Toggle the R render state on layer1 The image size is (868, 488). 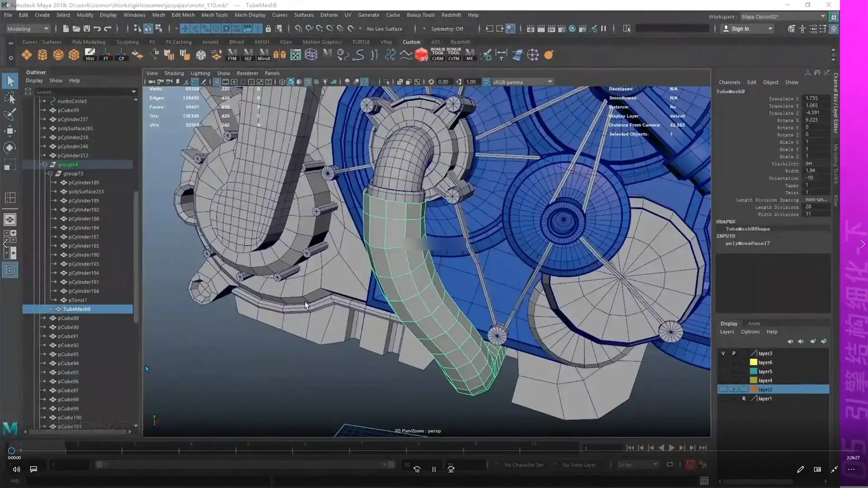click(744, 399)
